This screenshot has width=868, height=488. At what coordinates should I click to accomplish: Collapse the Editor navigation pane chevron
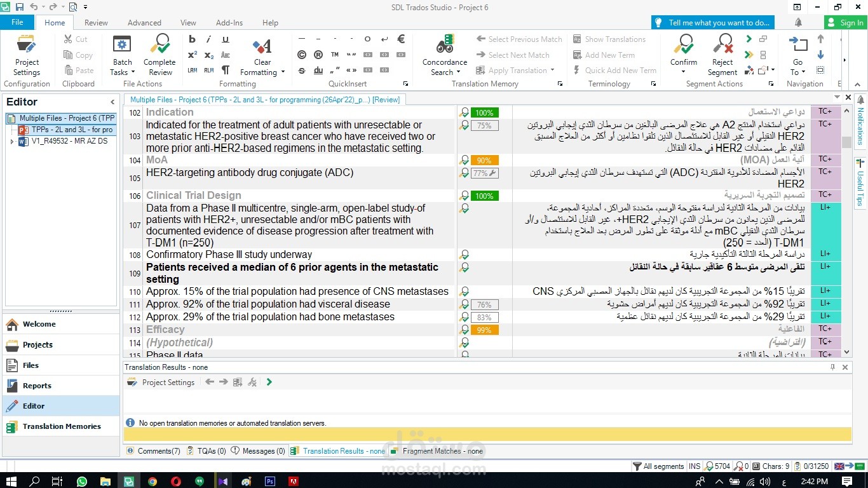(x=112, y=102)
